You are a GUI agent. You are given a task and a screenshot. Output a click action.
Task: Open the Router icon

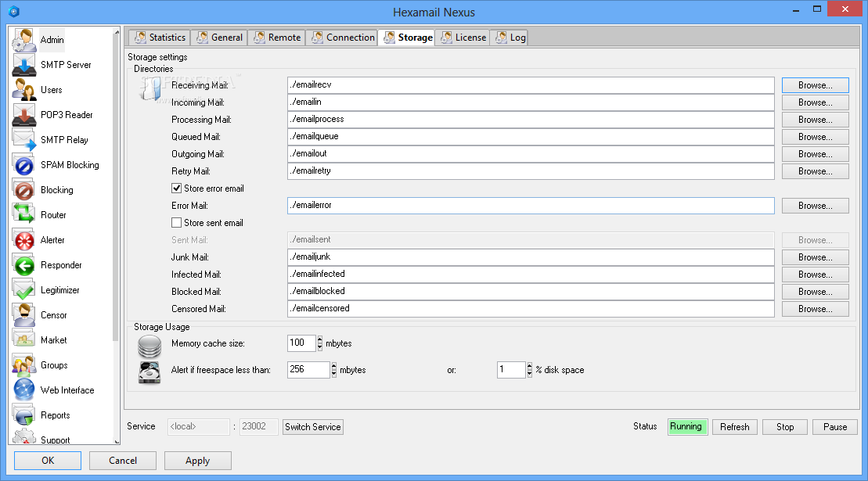click(x=23, y=215)
